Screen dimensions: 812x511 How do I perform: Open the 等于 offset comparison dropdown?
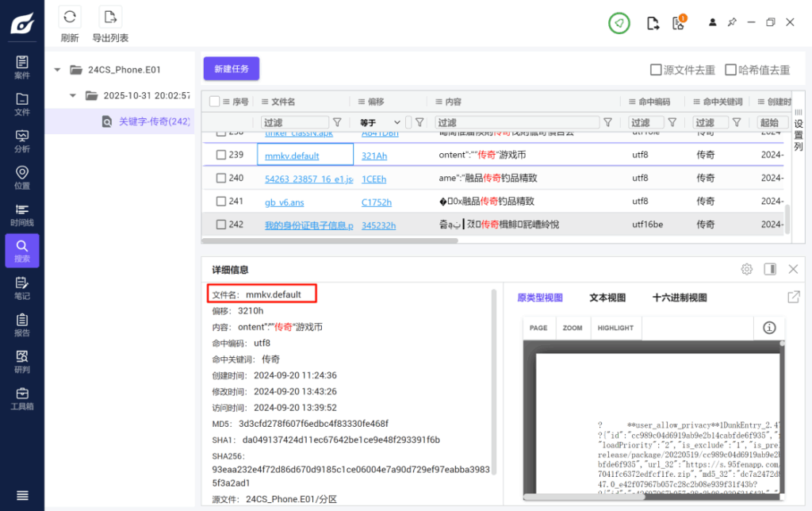click(381, 122)
